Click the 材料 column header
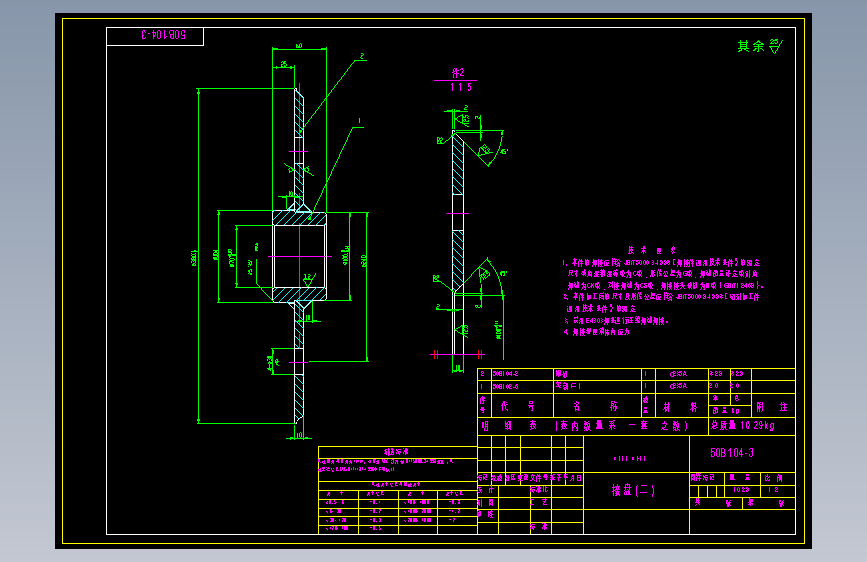This screenshot has width=867, height=562. [x=680, y=407]
